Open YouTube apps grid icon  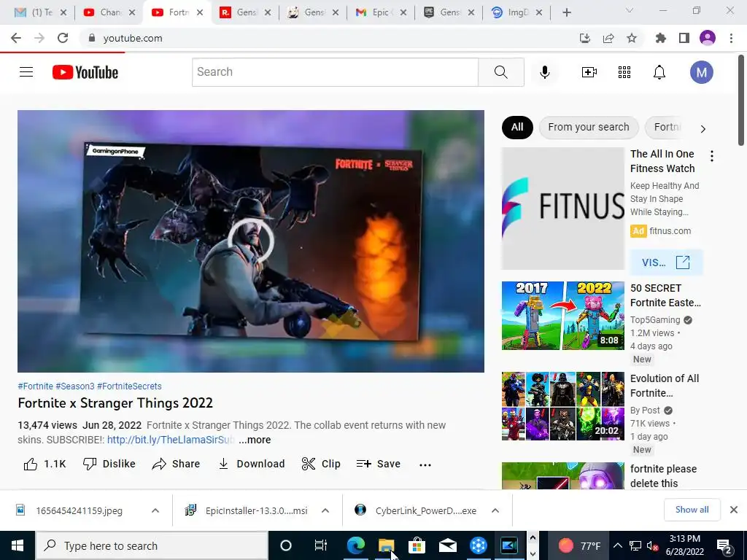[x=624, y=72]
